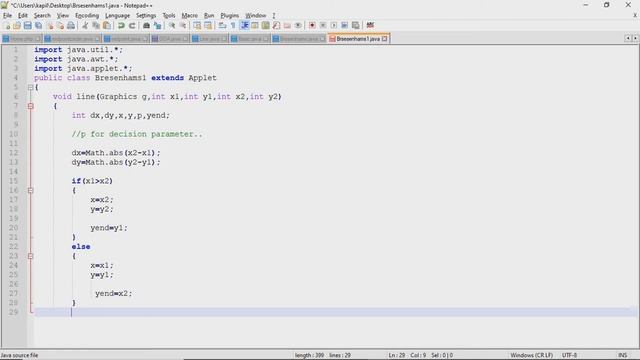Image resolution: width=640 pixels, height=360 pixels.
Task: Open the Replace dialog toolbar icon
Action: pyautogui.click(x=157, y=25)
